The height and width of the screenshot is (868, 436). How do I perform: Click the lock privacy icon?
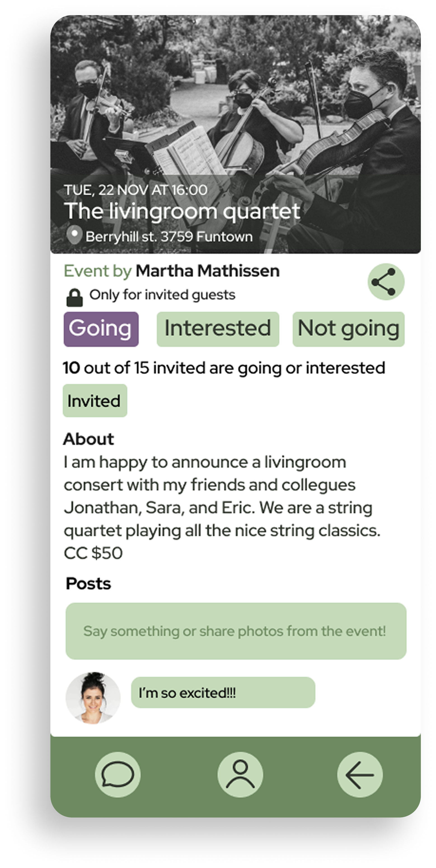coord(74,297)
